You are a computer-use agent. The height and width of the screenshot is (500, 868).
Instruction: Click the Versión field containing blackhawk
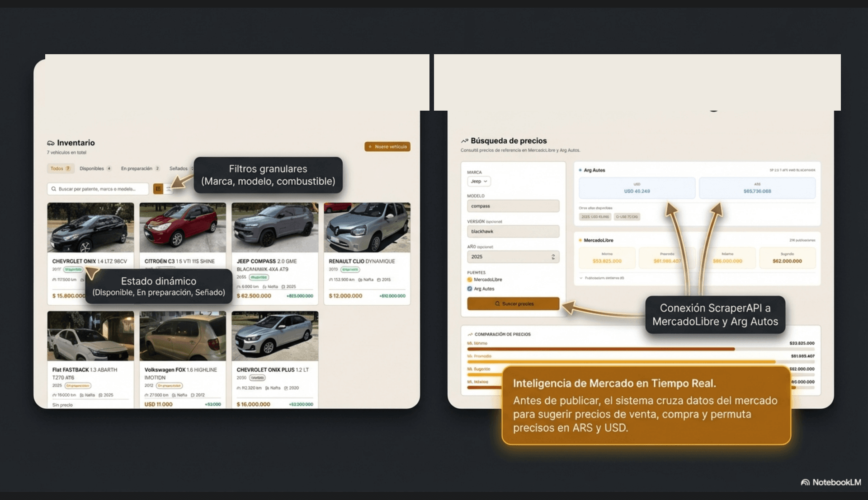pyautogui.click(x=513, y=231)
